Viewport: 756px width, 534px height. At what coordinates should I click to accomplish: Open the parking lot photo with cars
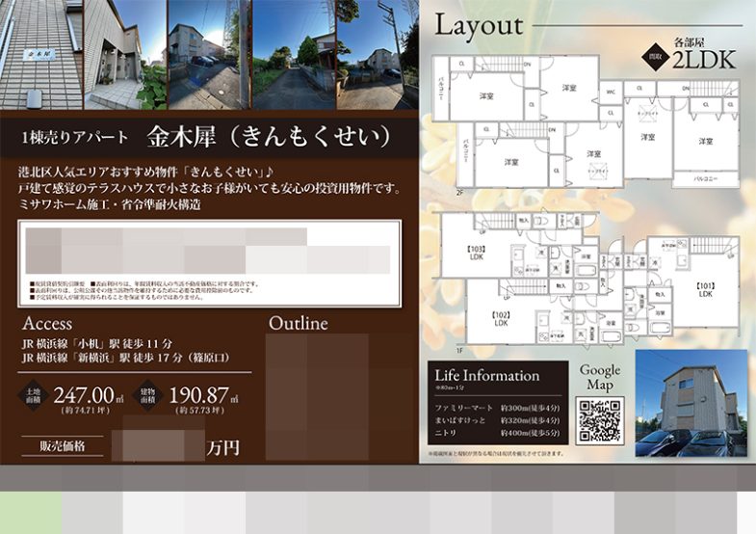click(209, 55)
